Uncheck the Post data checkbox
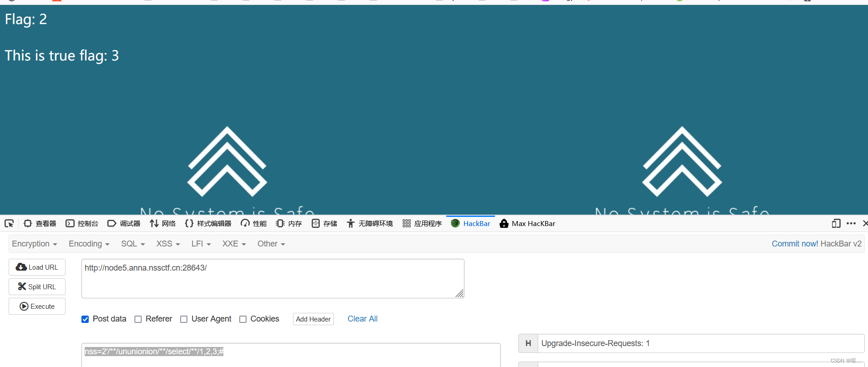Viewport: 868px width, 367px height. pyautogui.click(x=85, y=319)
